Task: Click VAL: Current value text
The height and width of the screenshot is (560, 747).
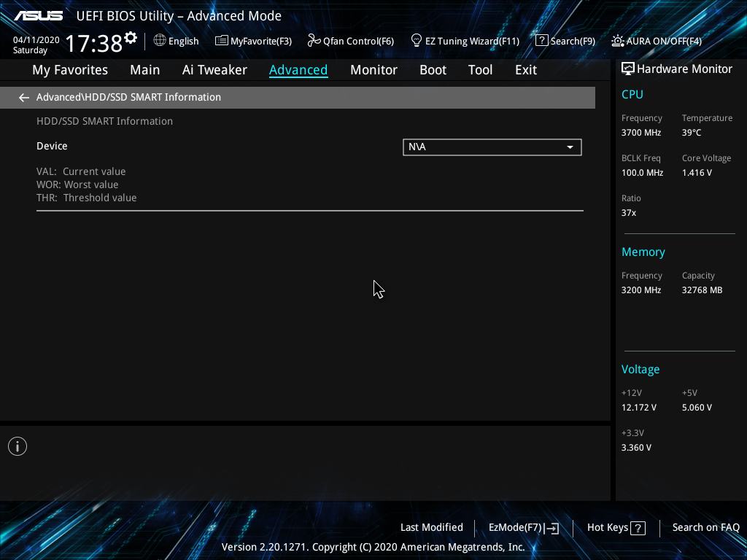Action: click(x=81, y=171)
